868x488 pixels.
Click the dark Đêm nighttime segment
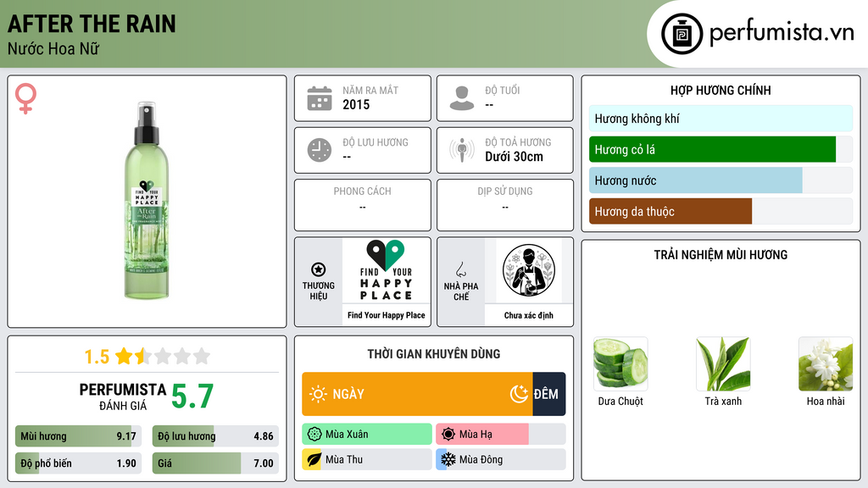(x=549, y=394)
